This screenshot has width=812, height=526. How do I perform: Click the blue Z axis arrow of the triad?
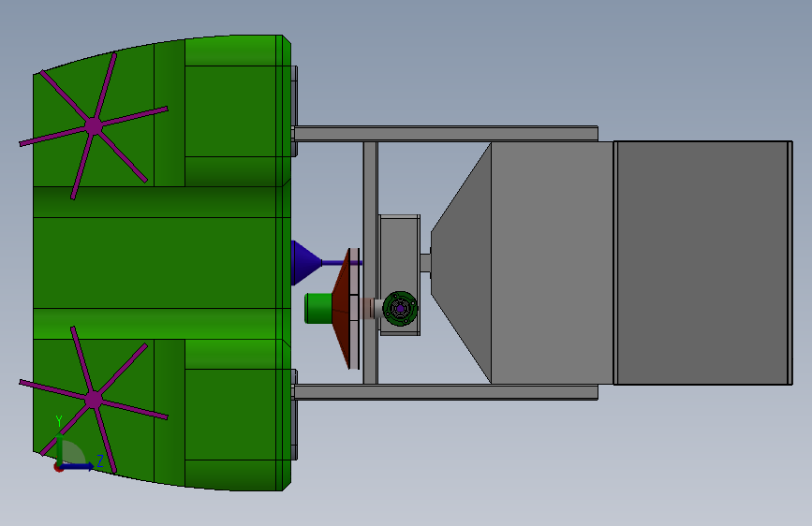point(79,466)
